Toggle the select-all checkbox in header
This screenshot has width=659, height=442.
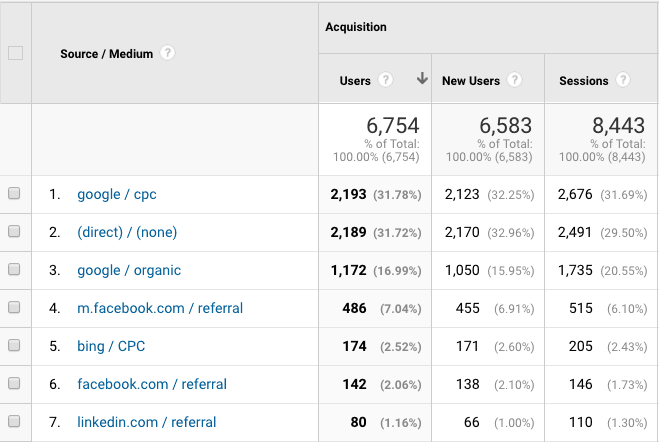click(15, 53)
